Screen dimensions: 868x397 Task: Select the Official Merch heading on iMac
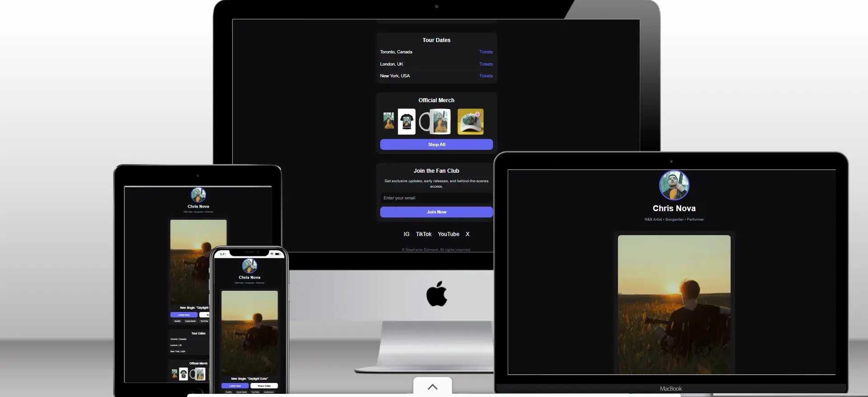click(x=436, y=100)
